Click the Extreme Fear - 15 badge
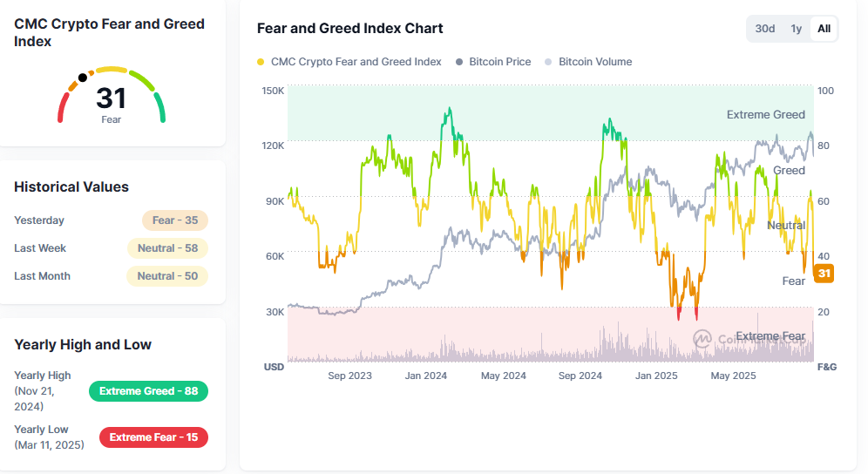Viewport: 868px width, 474px height. 153,437
